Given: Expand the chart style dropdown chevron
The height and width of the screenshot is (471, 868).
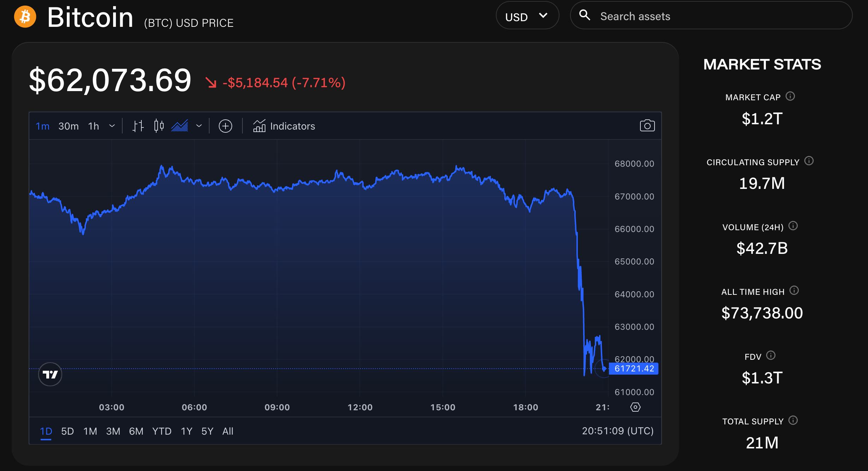Looking at the screenshot, I should point(199,126).
